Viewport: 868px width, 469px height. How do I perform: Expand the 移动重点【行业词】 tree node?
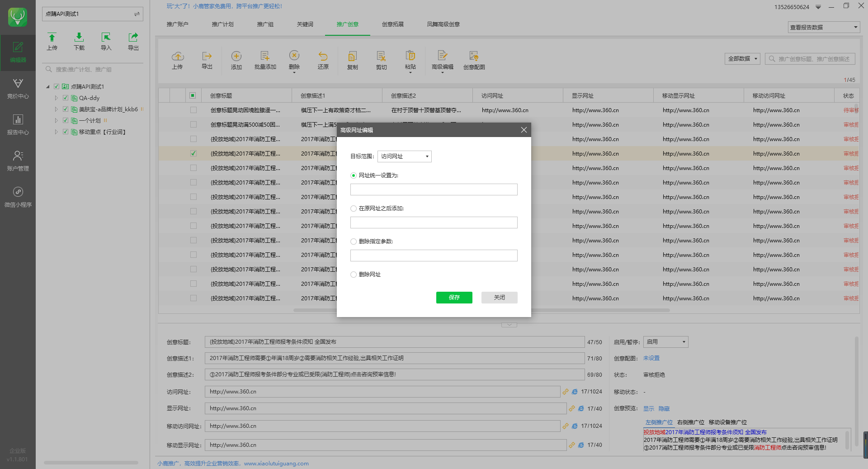[57, 132]
